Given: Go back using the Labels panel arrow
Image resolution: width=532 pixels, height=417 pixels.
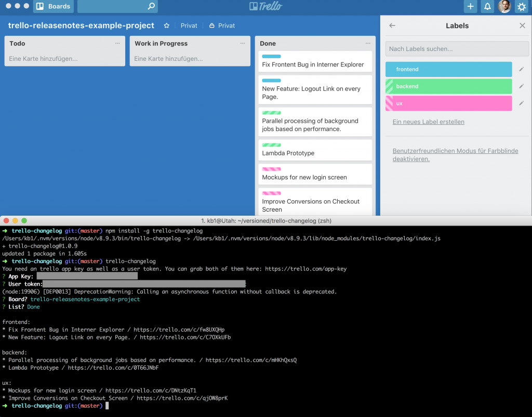Looking at the screenshot, I should [x=392, y=25].
